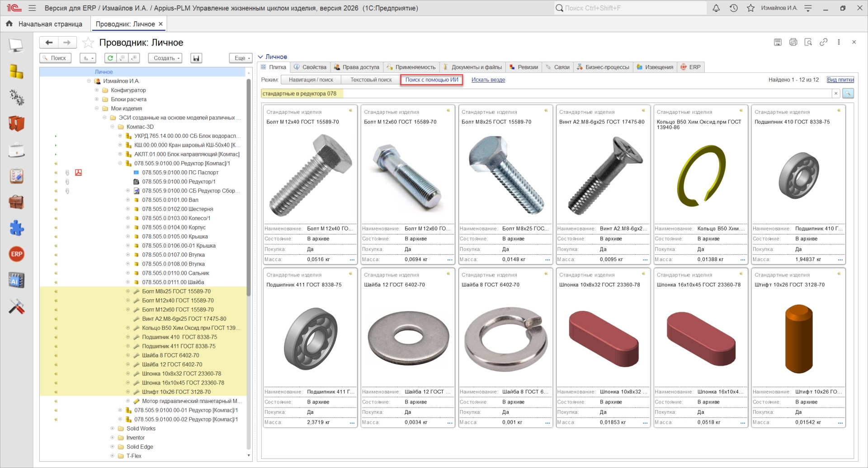Collapse the Компас-3D folder
Screen dimensions: 868x468
click(x=112, y=127)
